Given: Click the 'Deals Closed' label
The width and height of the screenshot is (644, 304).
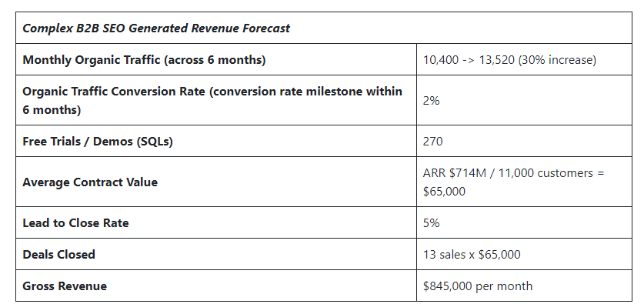Looking at the screenshot, I should click(x=58, y=254).
